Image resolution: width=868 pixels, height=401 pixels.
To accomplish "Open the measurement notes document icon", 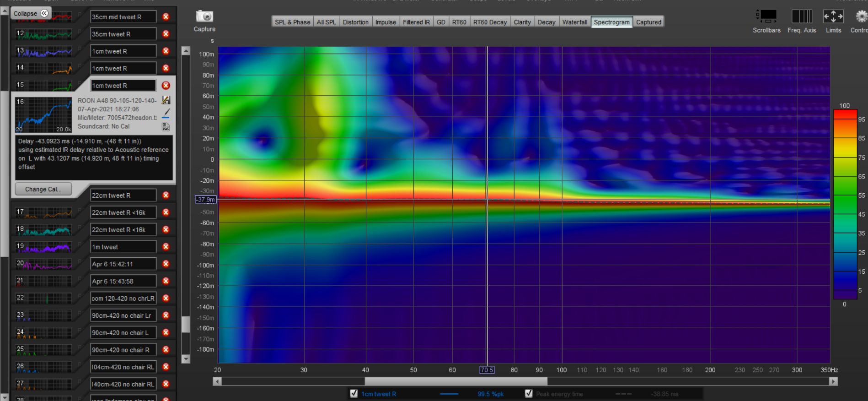I will coord(166,127).
